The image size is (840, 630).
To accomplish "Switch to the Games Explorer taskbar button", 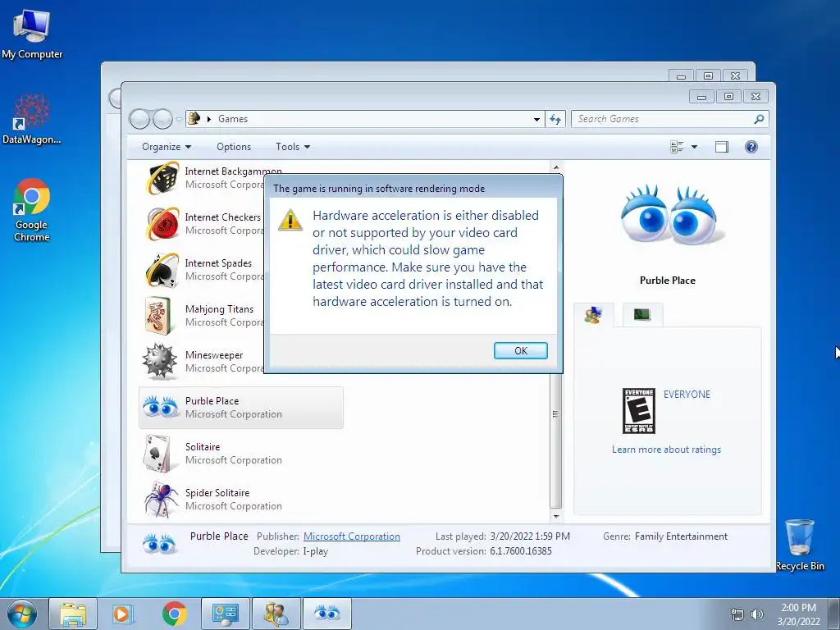I will tap(276, 614).
